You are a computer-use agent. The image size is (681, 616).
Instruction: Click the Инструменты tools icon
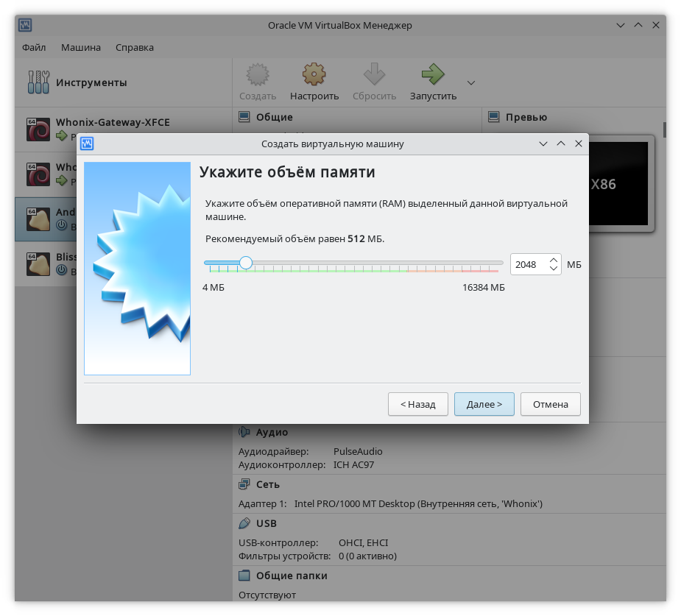[38, 82]
